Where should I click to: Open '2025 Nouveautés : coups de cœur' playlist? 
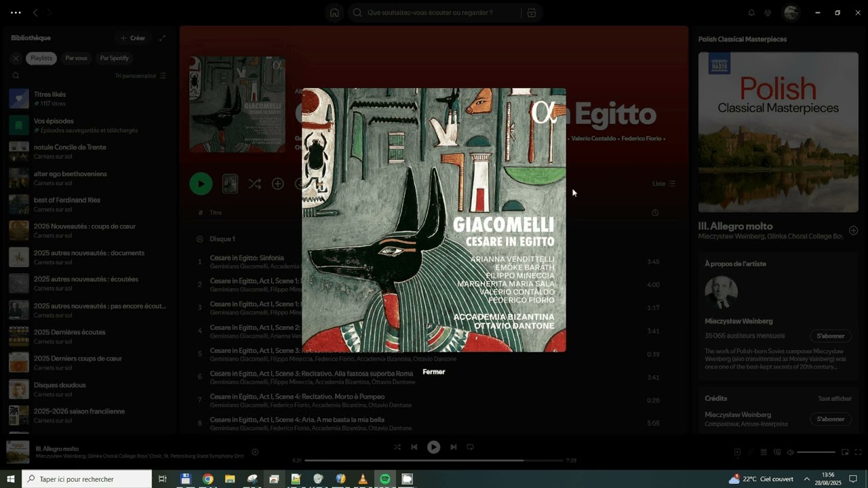[88, 231]
